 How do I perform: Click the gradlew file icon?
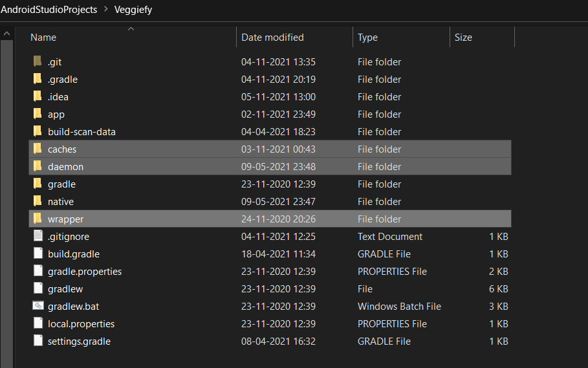click(x=38, y=288)
